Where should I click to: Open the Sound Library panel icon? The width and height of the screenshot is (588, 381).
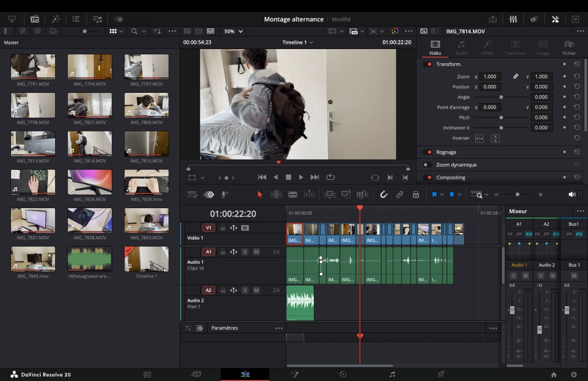[x=98, y=19]
